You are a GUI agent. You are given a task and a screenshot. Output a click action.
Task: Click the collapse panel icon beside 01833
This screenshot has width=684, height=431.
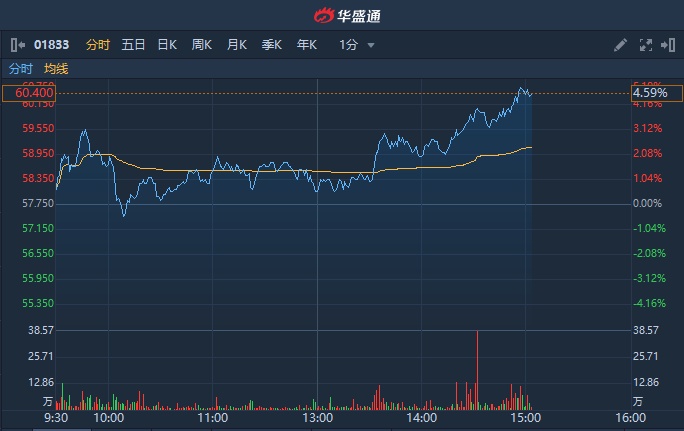click(x=17, y=45)
